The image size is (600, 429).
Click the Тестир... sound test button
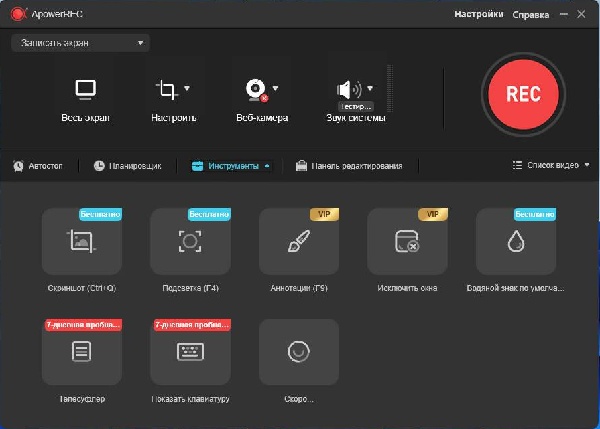(x=356, y=106)
